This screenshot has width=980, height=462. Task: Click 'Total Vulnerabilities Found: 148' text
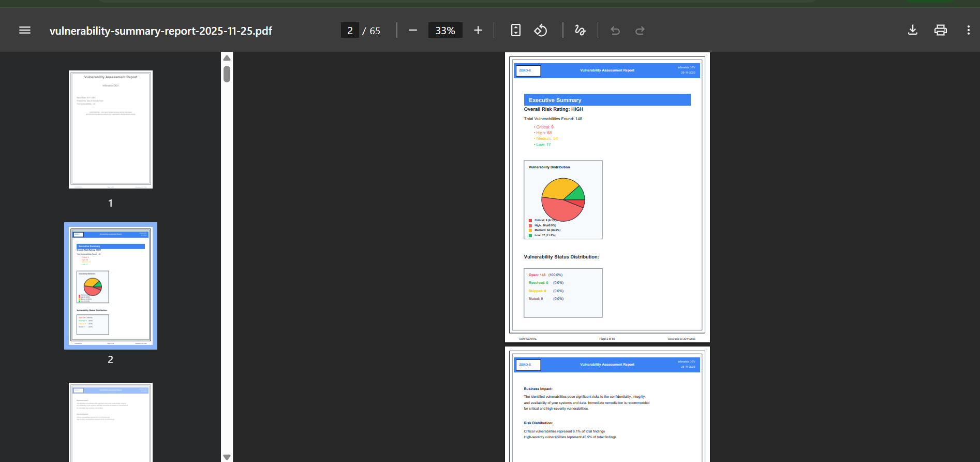553,119
